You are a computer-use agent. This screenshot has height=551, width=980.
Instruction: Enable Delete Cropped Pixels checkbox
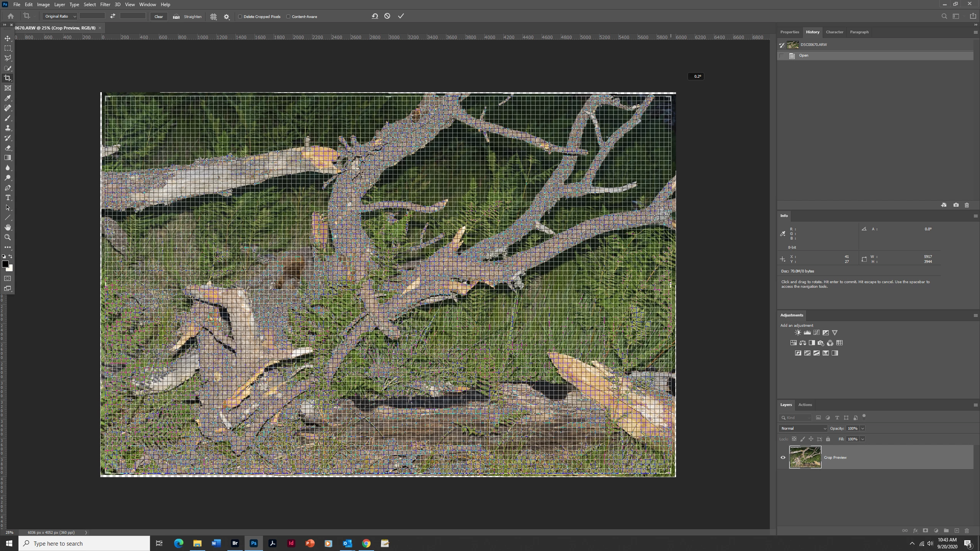point(240,17)
